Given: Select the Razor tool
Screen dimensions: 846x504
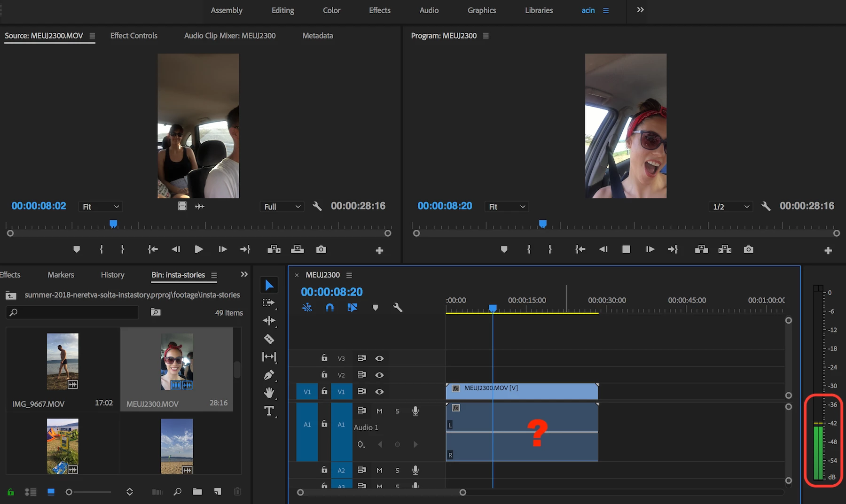Looking at the screenshot, I should [x=269, y=339].
